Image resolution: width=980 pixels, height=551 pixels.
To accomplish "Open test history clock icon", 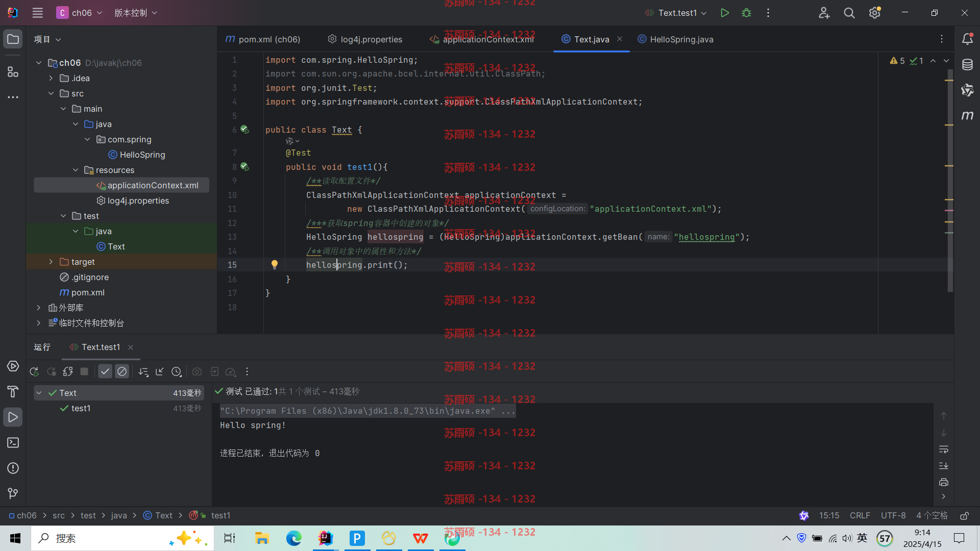I will pyautogui.click(x=177, y=372).
